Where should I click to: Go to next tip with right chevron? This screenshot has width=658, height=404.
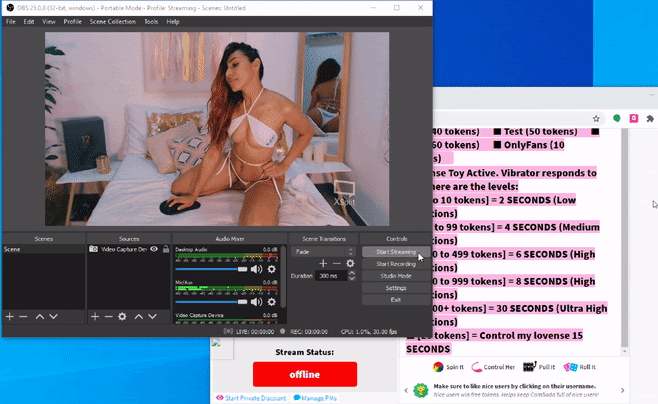[622, 391]
